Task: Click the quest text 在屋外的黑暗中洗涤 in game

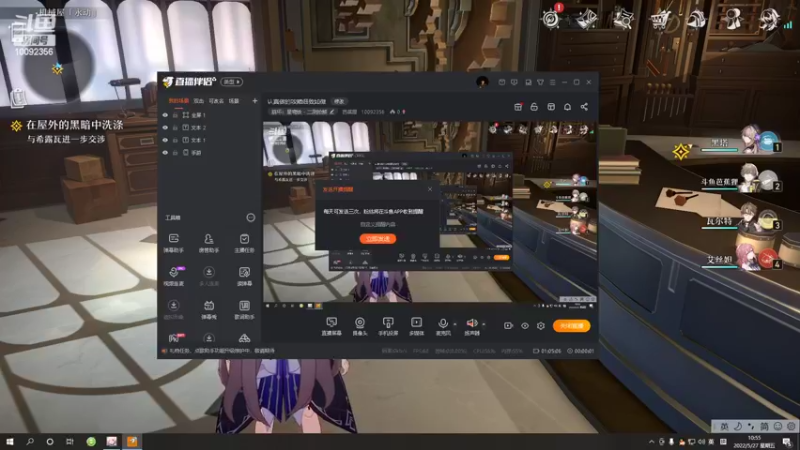Action: pyautogui.click(x=74, y=125)
